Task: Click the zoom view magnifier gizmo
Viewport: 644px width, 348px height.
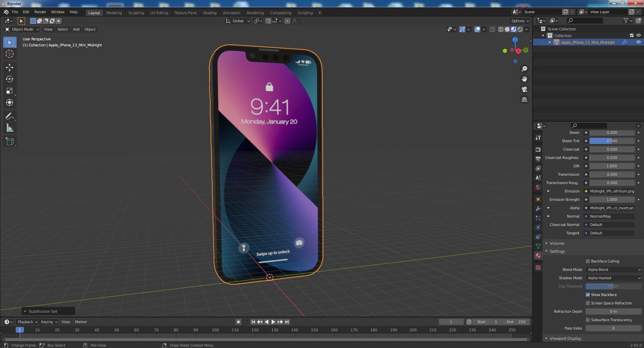Action: 524,69
